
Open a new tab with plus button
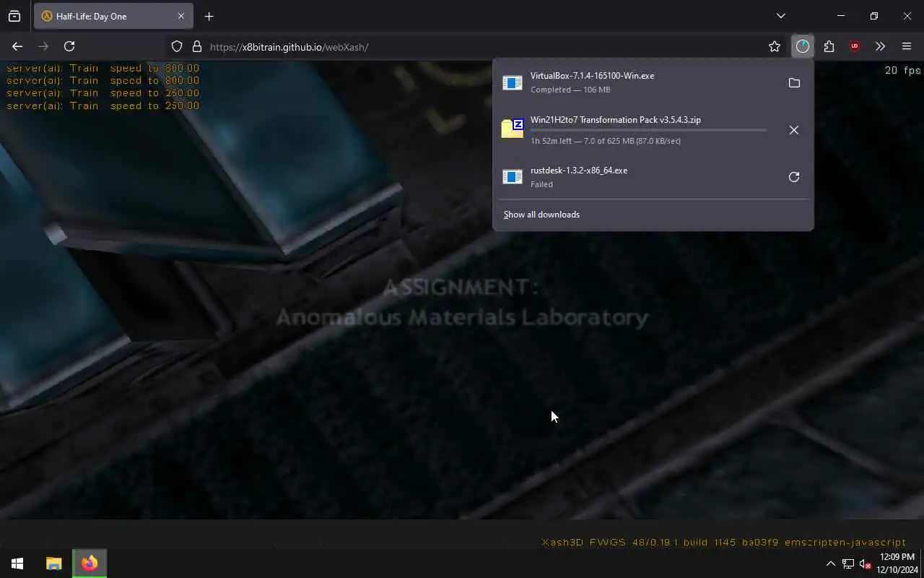point(209,16)
